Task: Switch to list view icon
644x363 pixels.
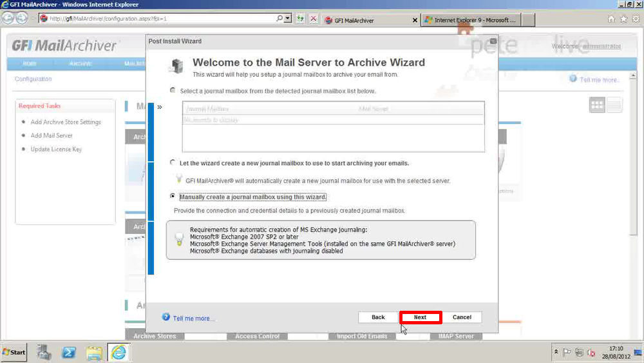Action: click(614, 105)
